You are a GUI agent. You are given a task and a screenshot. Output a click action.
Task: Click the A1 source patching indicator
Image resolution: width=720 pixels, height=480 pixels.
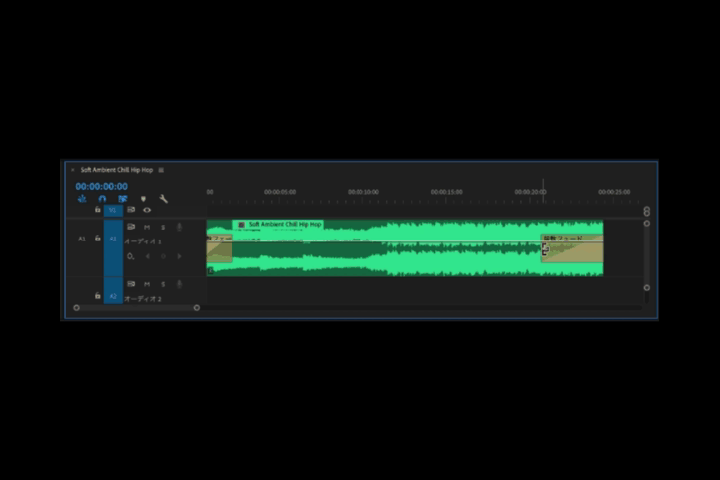82,239
